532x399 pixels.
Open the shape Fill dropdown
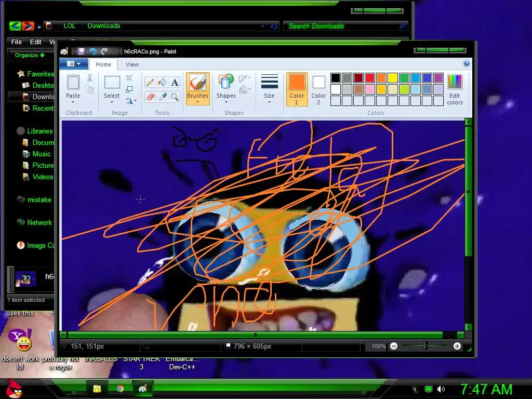pos(245,90)
